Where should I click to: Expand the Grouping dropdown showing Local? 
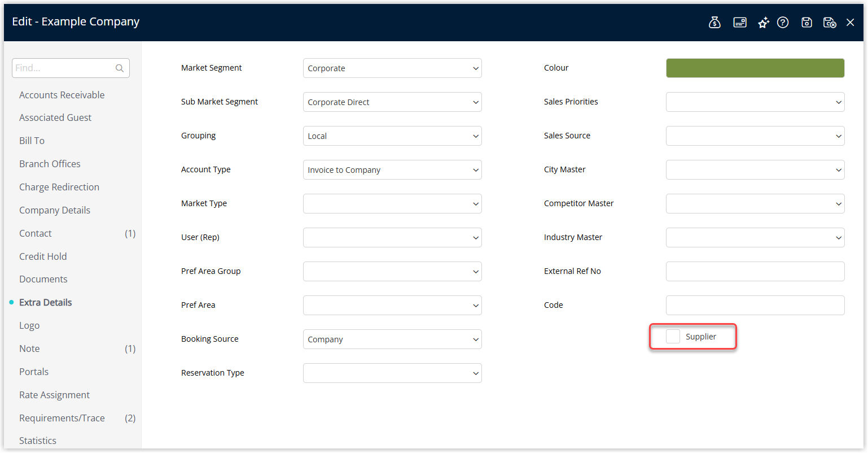coord(392,136)
